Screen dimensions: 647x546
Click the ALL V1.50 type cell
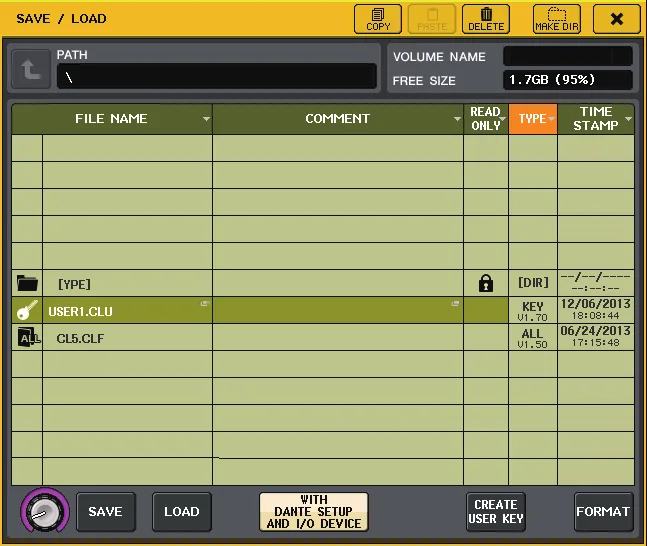coord(533,338)
